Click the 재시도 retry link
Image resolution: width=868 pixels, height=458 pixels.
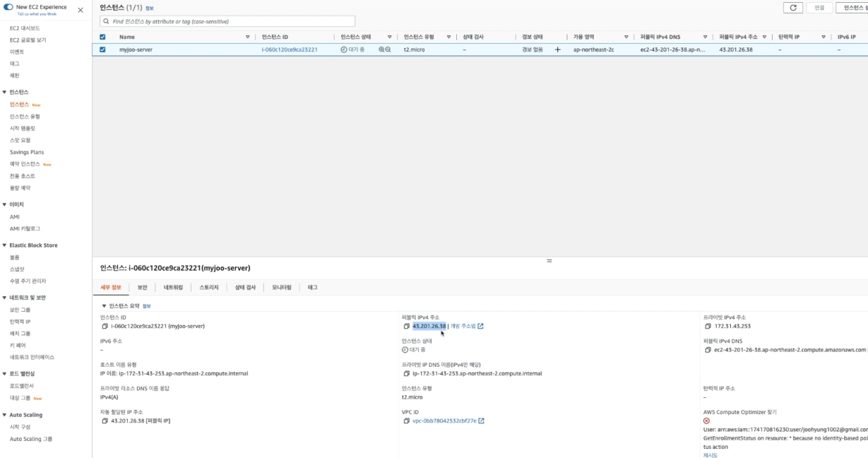click(x=710, y=455)
